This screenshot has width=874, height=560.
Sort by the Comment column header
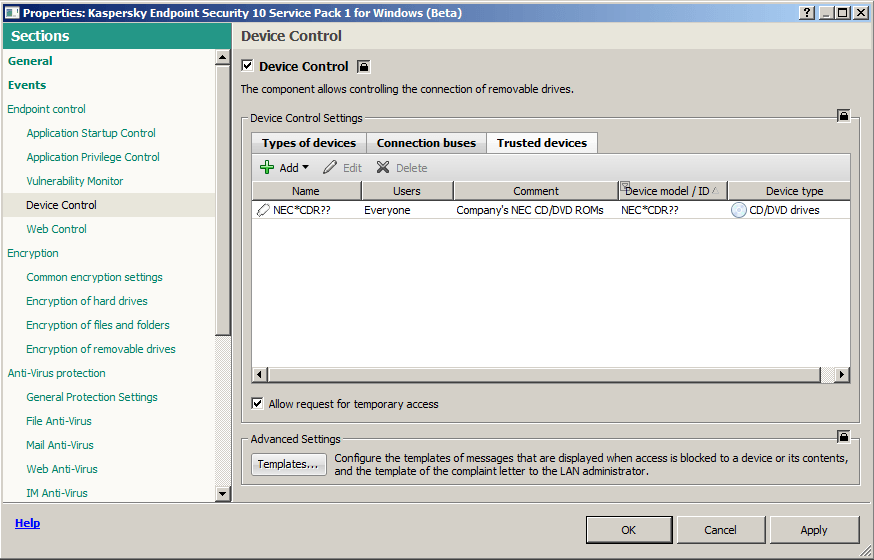536,191
